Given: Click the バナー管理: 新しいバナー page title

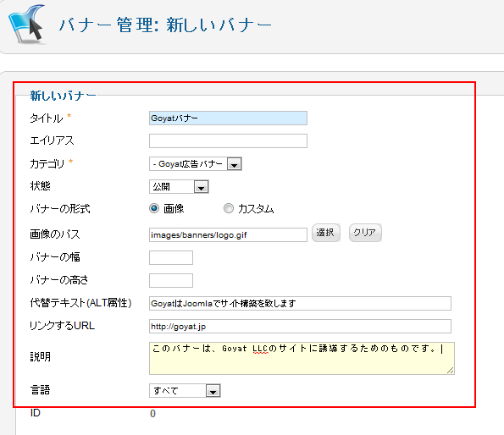Looking at the screenshot, I should [x=165, y=25].
